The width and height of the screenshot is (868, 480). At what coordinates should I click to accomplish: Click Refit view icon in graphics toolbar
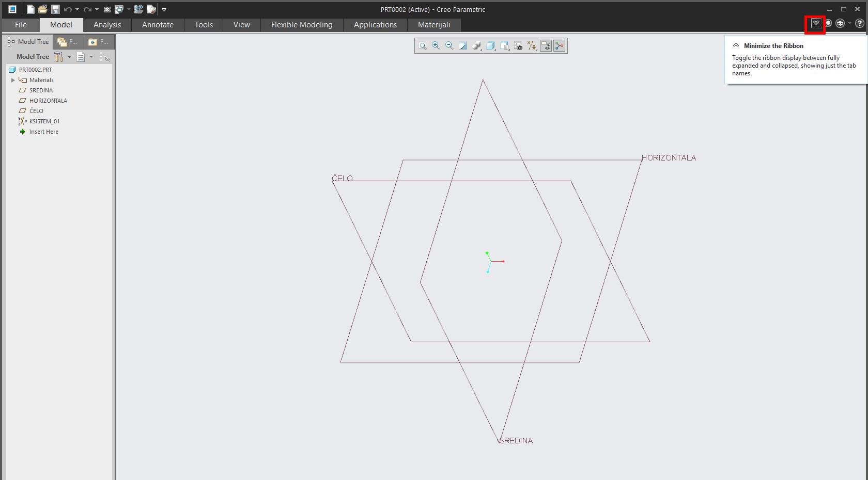tap(423, 46)
